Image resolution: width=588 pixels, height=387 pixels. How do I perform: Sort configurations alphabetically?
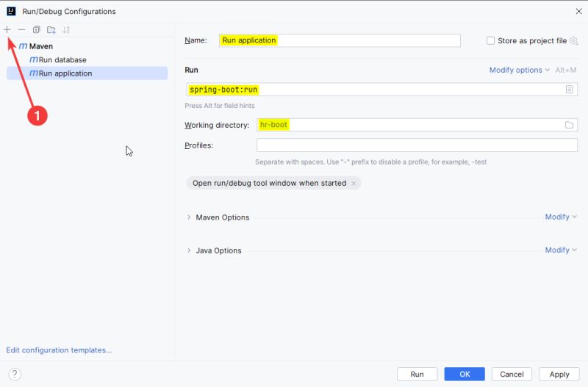(66, 29)
